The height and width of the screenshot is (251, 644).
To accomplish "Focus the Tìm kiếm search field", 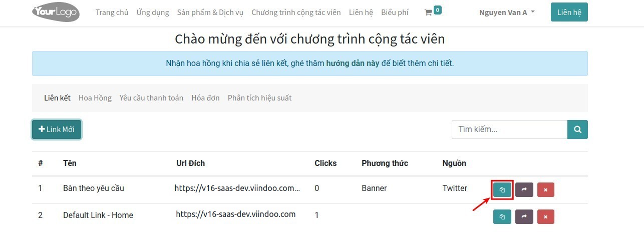I will click(x=509, y=129).
